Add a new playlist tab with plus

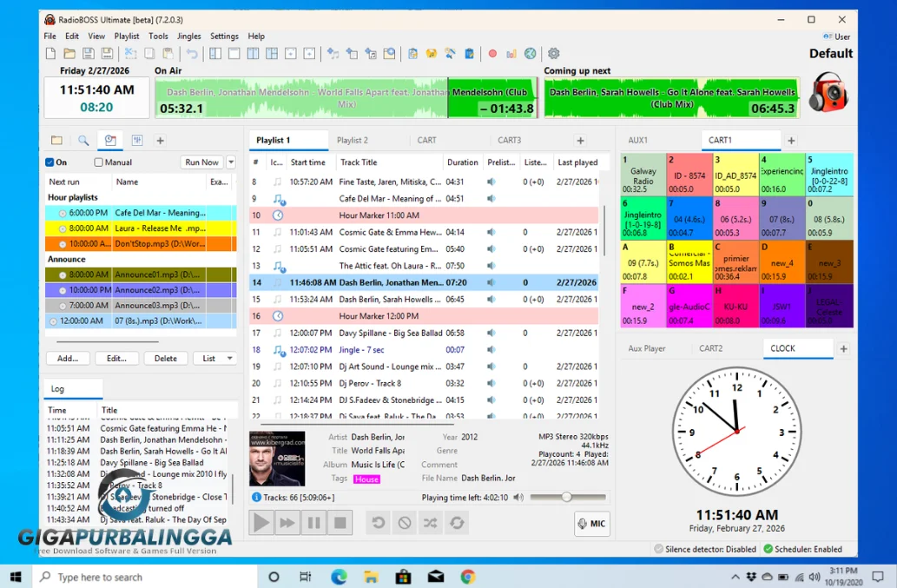click(x=580, y=140)
